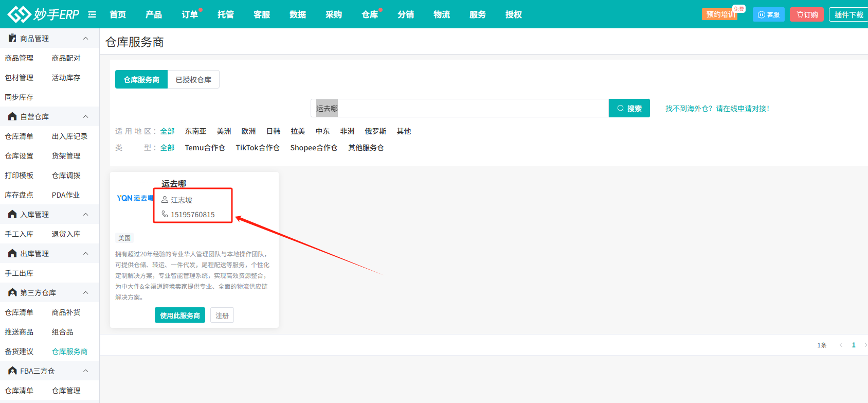Filter region by 东南亚

coord(195,131)
